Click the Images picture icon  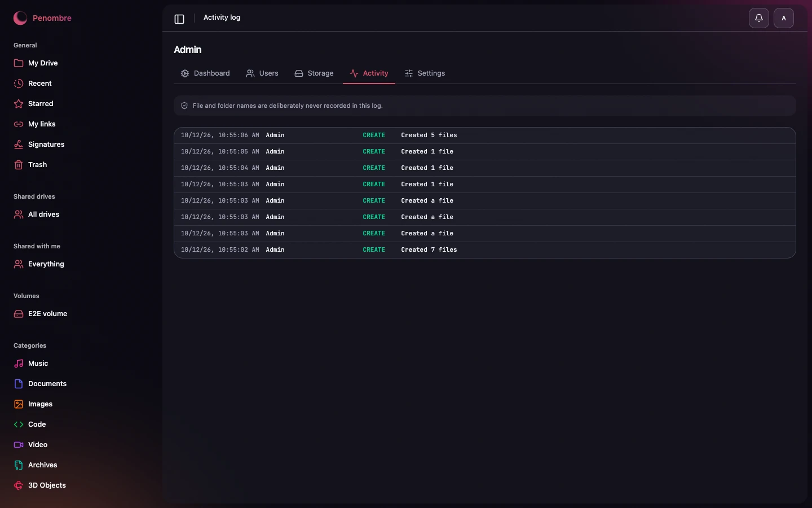coord(19,404)
